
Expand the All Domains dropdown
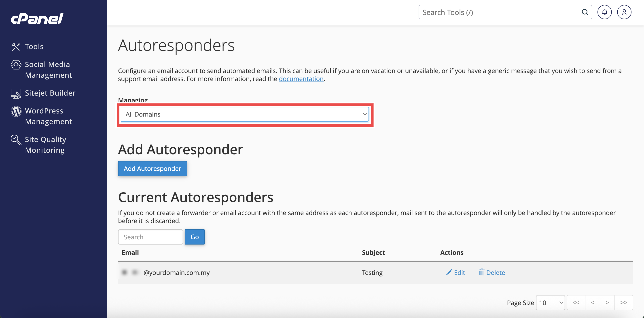[x=244, y=114]
